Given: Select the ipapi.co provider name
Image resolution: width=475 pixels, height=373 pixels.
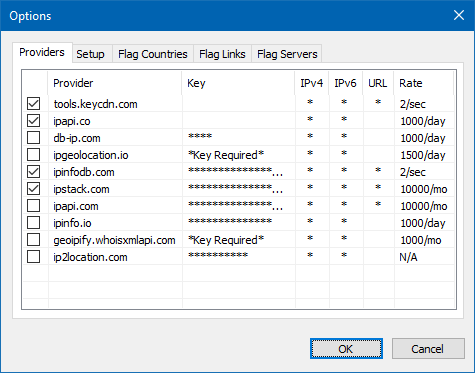Looking at the screenshot, I should click(72, 121).
